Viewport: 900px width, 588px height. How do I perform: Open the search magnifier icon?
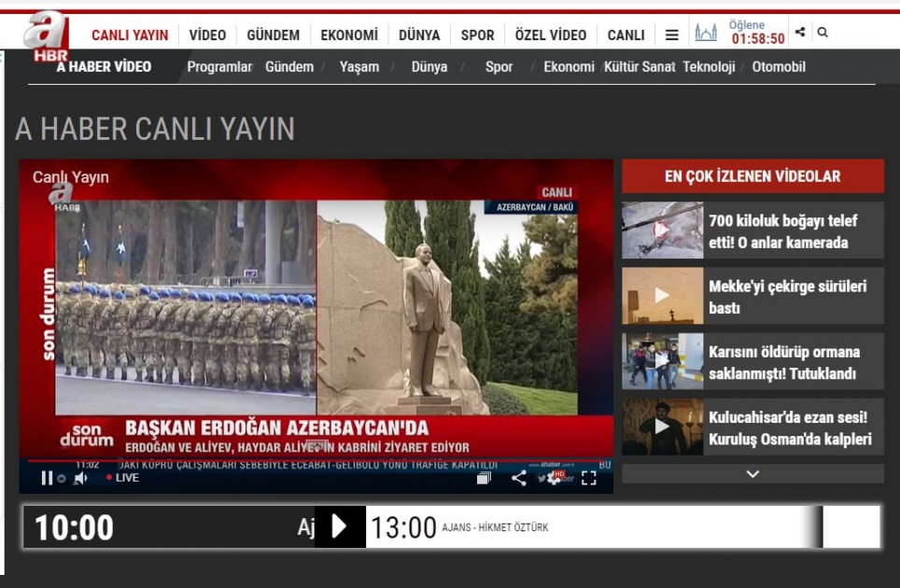823,32
